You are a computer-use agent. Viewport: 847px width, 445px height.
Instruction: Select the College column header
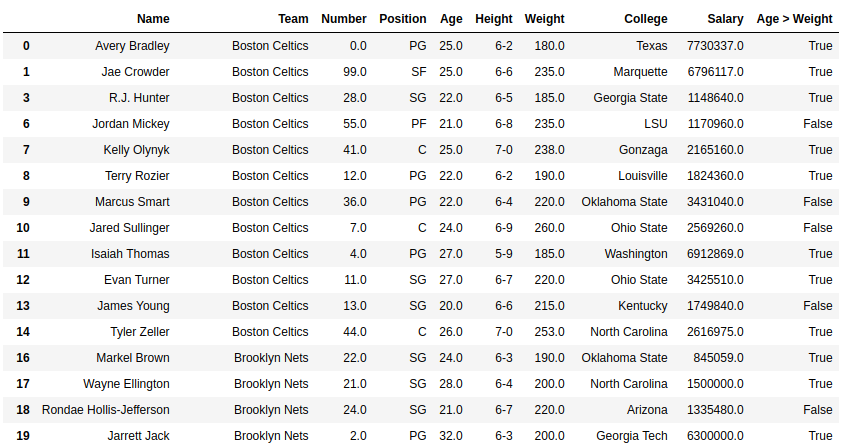(x=645, y=19)
